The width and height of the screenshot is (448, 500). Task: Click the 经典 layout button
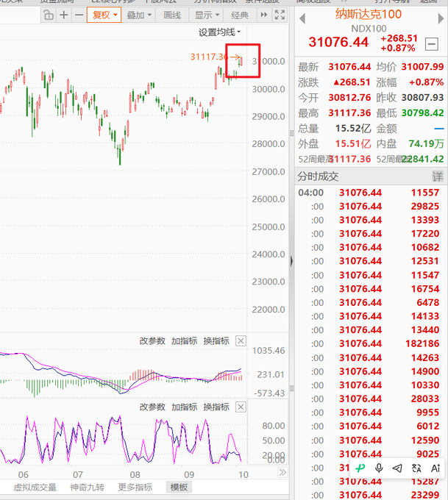[240, 15]
